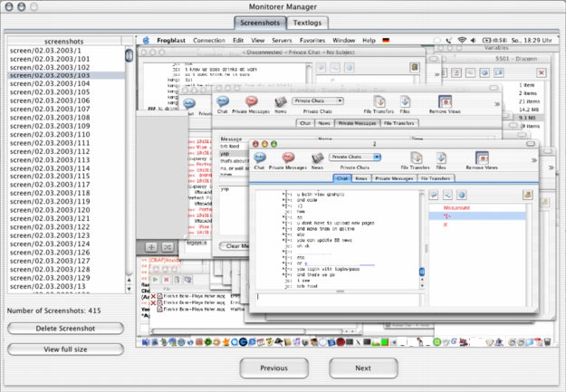Expand toolbar overflow chevron in window 2
The image size is (566, 392).
(534, 160)
